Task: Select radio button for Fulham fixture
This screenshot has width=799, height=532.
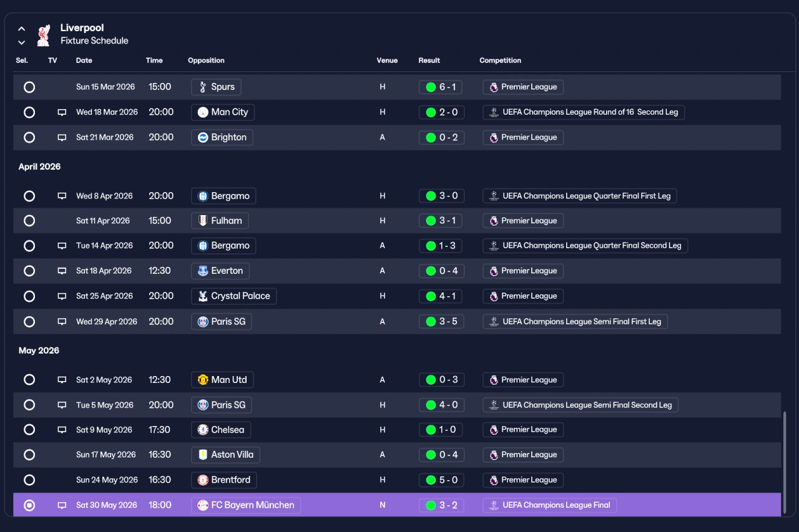Action: (29, 221)
